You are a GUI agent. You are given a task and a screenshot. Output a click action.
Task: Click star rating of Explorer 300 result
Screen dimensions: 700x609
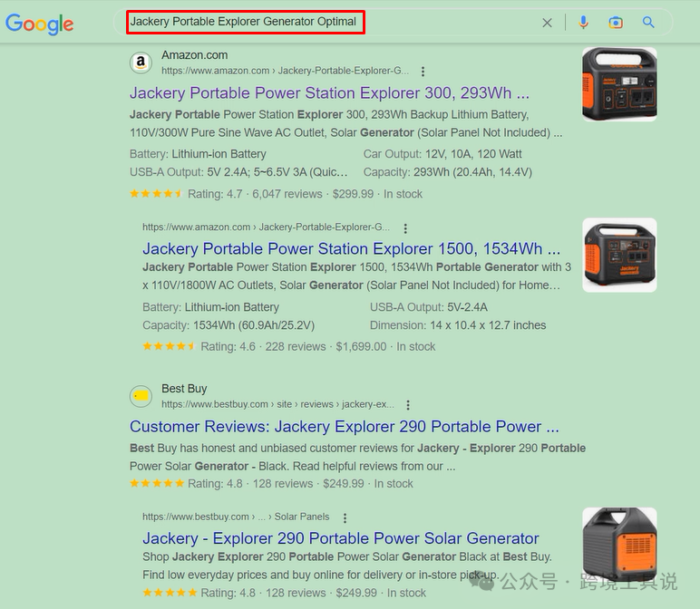[156, 194]
